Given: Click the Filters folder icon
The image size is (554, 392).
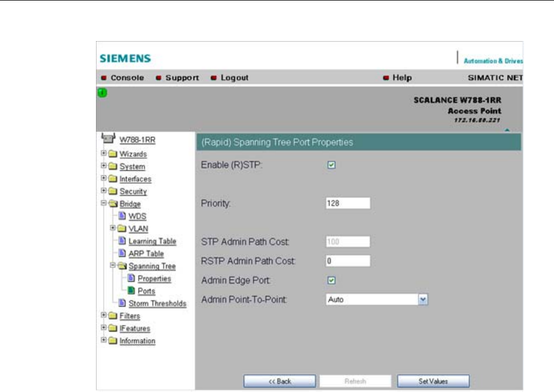Looking at the screenshot, I should (113, 315).
